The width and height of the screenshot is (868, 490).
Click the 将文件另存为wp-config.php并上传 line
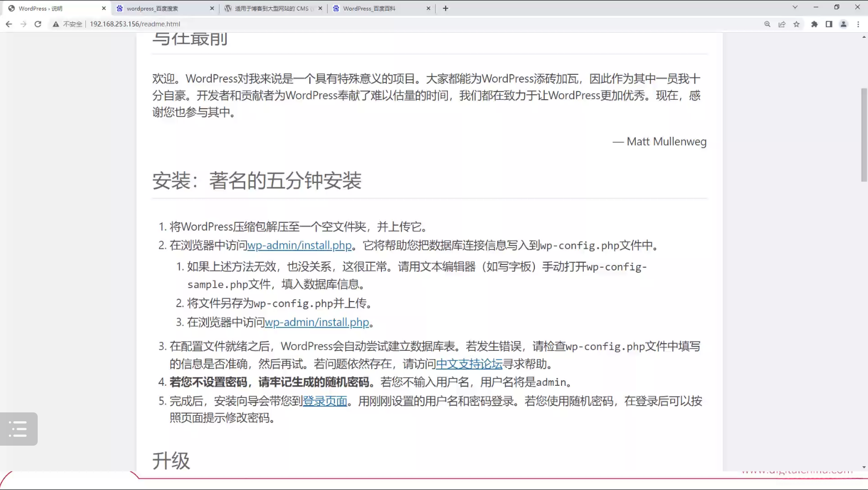tap(279, 304)
